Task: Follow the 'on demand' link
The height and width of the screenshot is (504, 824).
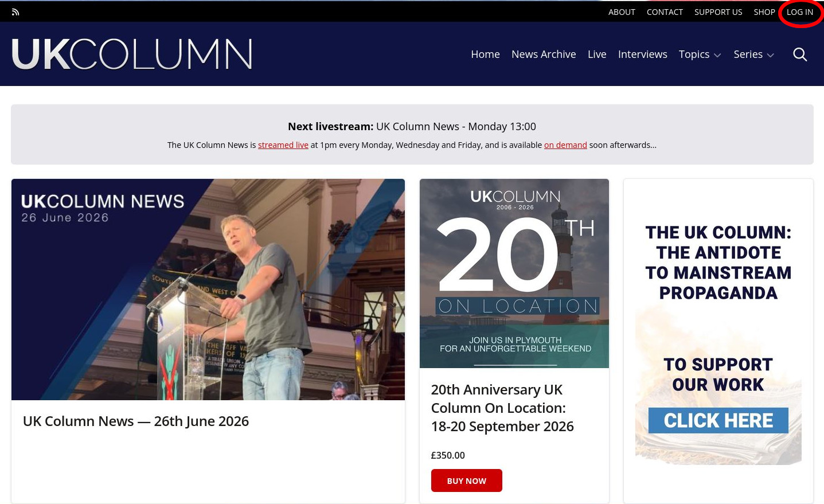Action: pos(565,145)
